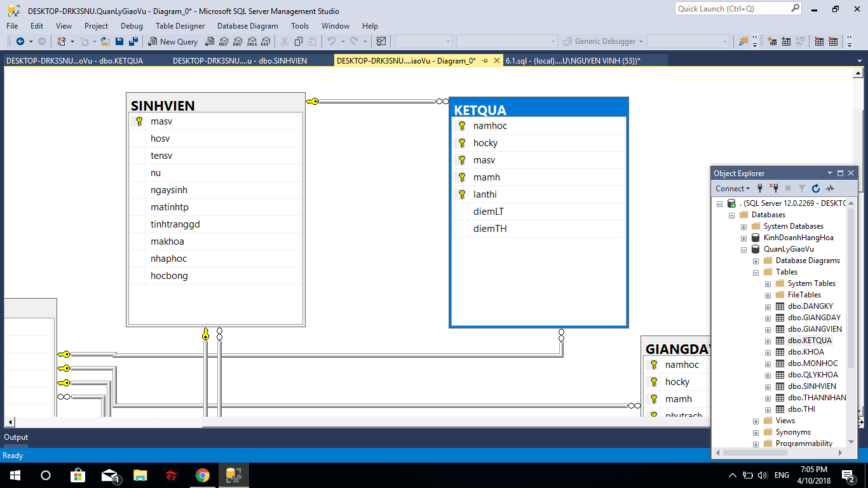Click the XMLA query icon
This screenshot has height=488, width=868.
click(251, 42)
